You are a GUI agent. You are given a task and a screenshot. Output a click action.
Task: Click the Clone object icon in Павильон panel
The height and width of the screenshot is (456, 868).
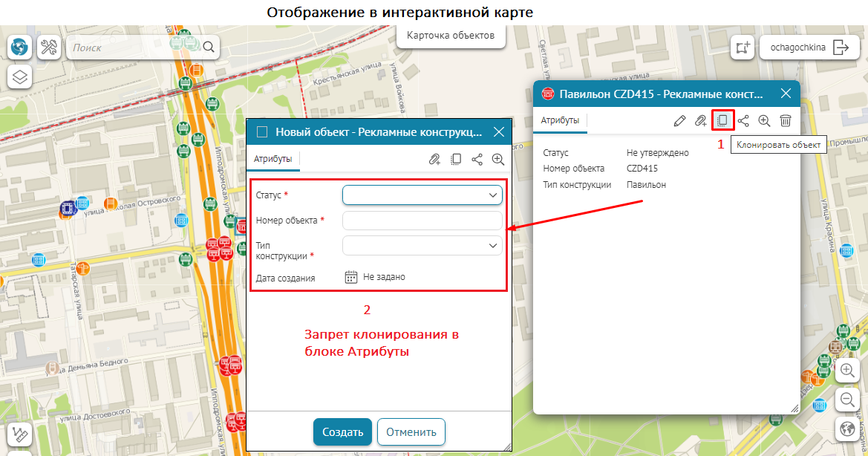coord(722,120)
